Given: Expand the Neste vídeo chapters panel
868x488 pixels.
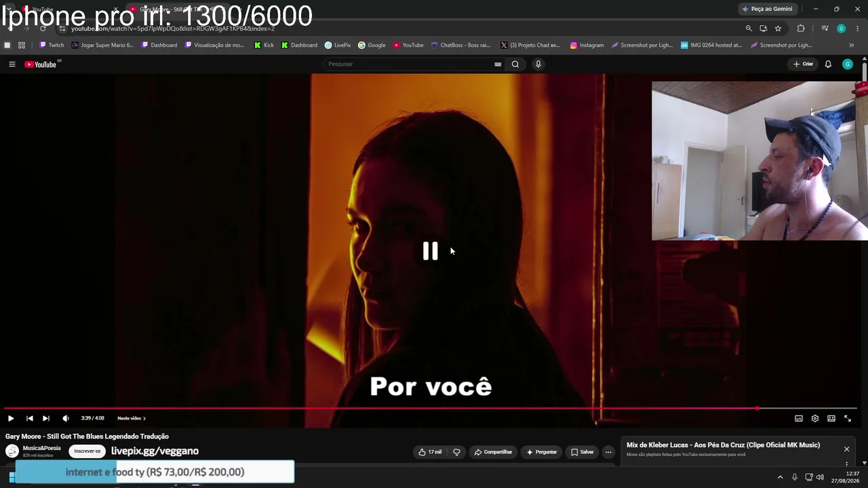Looking at the screenshot, I should 132,418.
